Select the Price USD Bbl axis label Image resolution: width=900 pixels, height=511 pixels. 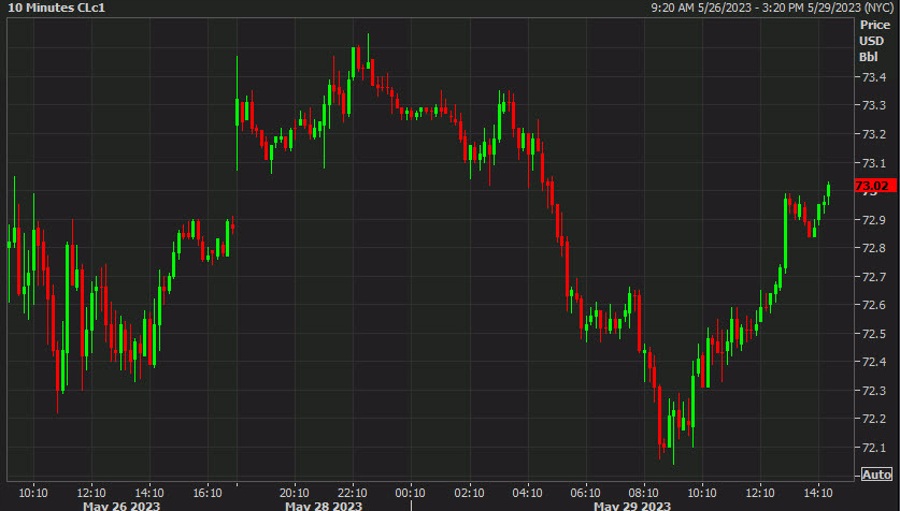pyautogui.click(x=872, y=41)
